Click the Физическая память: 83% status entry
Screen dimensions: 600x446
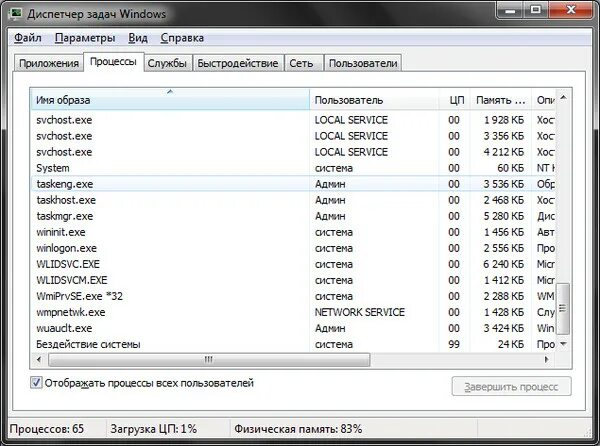tap(298, 429)
